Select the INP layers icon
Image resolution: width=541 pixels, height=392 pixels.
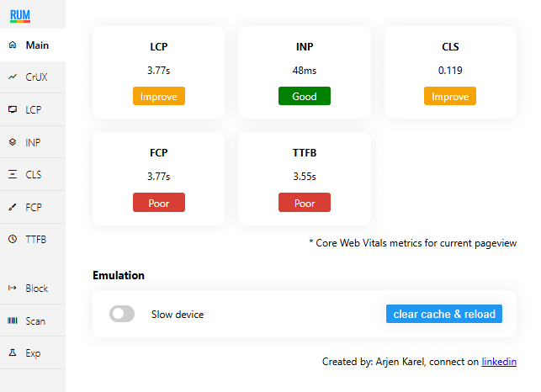click(x=13, y=142)
